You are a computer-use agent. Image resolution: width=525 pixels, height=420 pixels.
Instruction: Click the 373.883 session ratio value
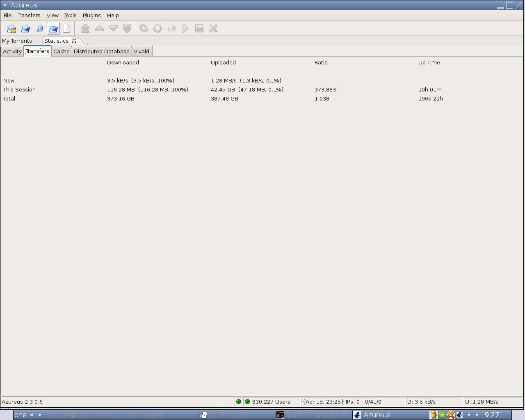coord(325,89)
